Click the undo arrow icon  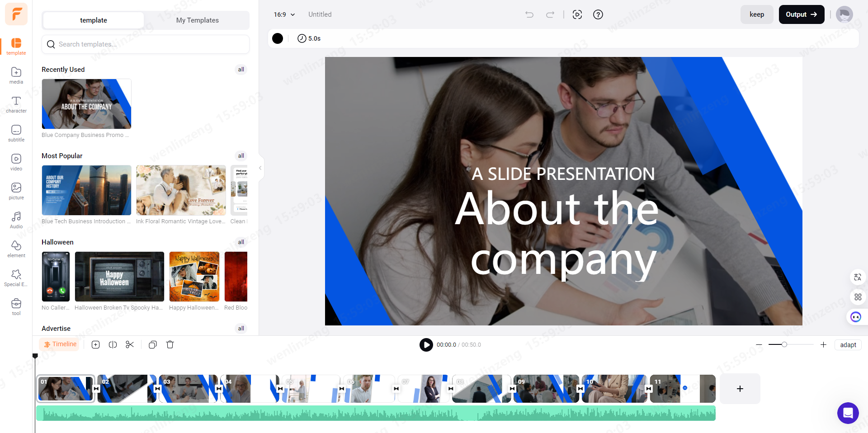[529, 14]
